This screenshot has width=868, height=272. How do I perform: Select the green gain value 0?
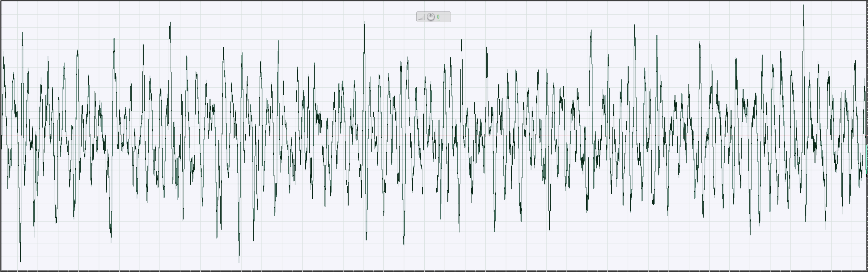[x=438, y=16]
